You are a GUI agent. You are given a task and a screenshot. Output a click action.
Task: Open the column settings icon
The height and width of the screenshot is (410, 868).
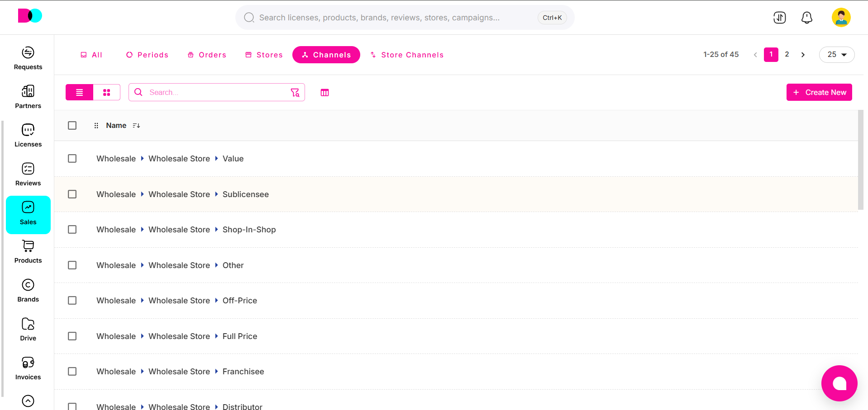tap(325, 93)
